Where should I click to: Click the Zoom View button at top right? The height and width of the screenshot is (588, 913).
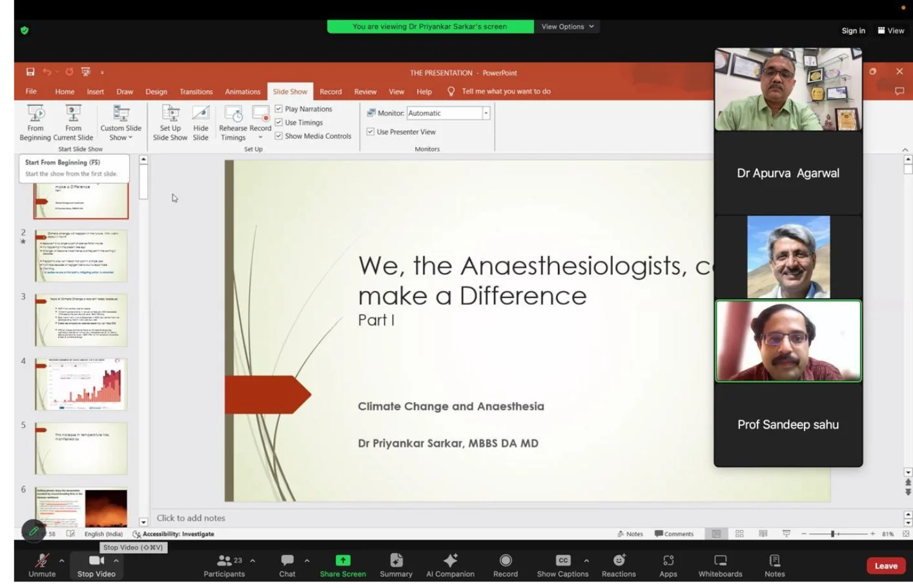click(x=890, y=30)
